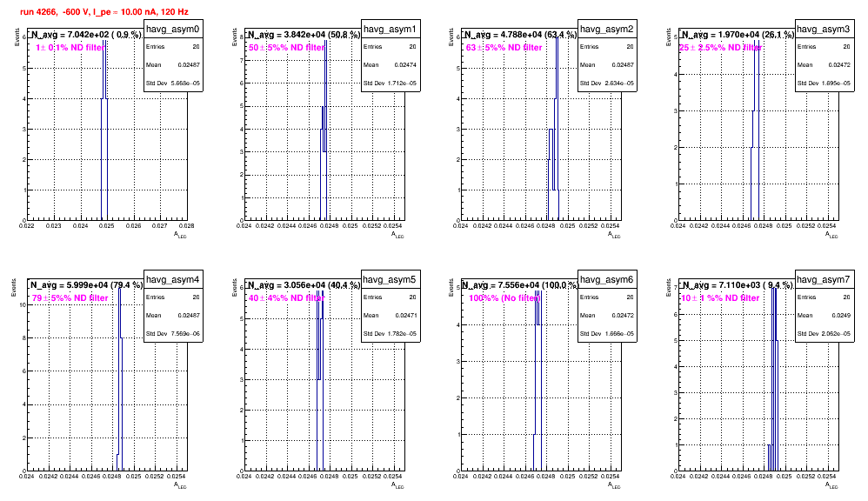Viewport: 868px width, 501px height.
Task: Click Std Dev value 2.634e-05
Action: click(x=619, y=83)
